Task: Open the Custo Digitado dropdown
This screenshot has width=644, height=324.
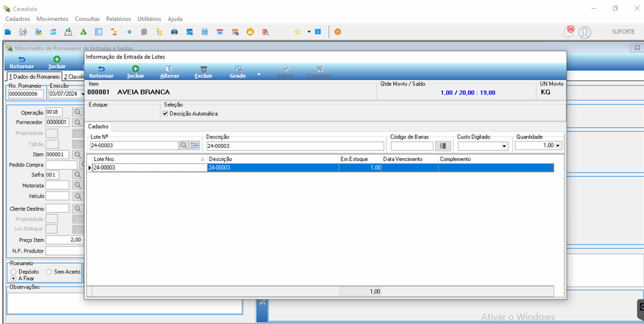Action: point(504,146)
